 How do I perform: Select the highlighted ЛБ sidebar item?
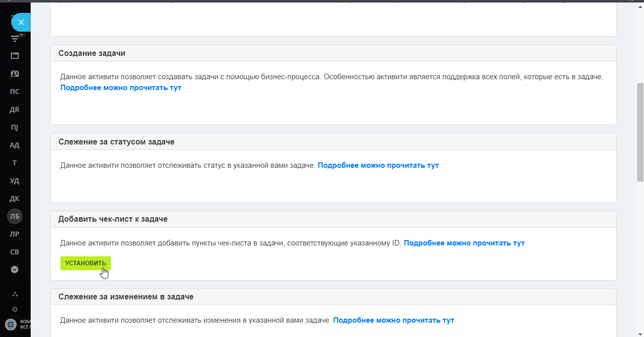click(x=15, y=216)
